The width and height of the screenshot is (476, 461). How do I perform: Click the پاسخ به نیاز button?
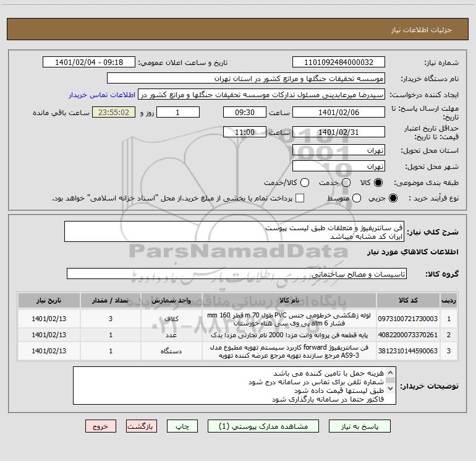click(x=360, y=426)
